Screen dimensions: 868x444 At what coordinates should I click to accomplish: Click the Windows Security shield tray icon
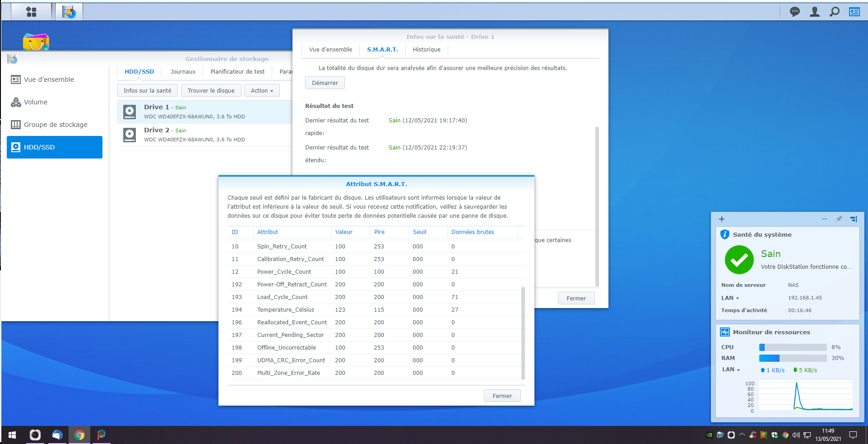point(775,435)
